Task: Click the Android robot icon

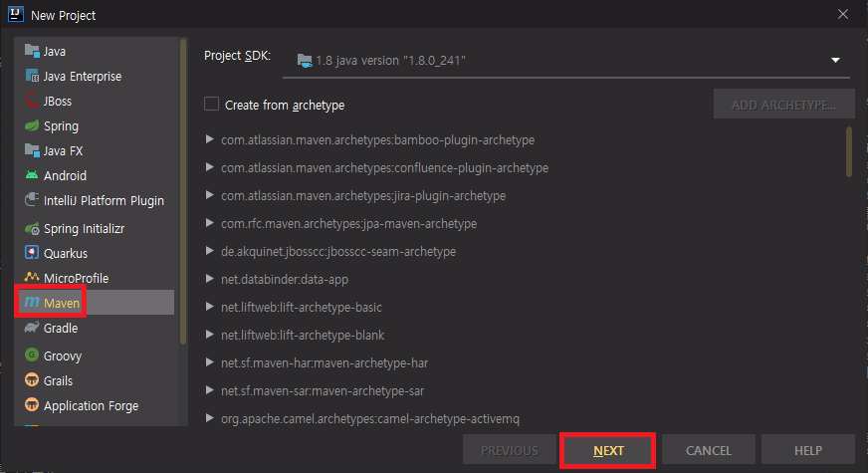Action: (x=32, y=175)
